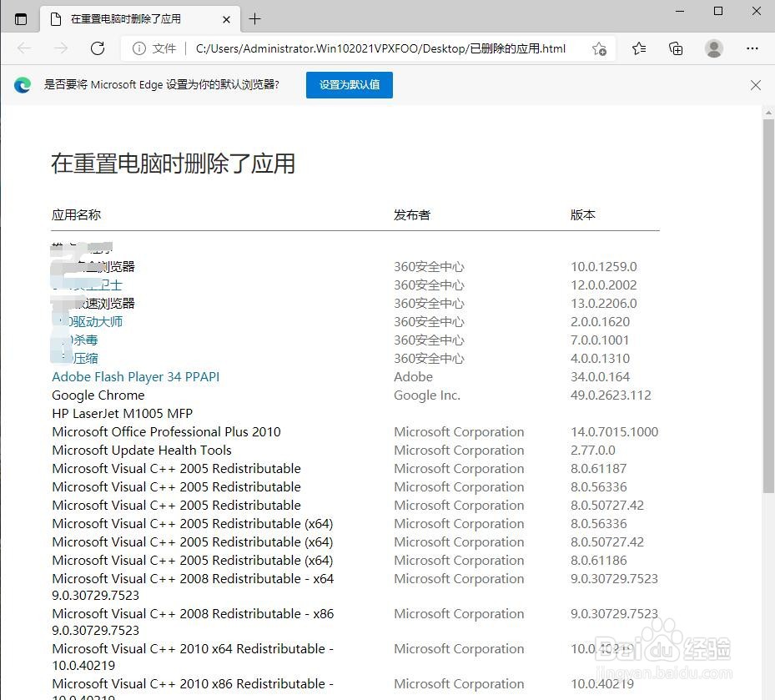This screenshot has width=775, height=700.
Task: Go back with the back arrow
Action: [23, 48]
